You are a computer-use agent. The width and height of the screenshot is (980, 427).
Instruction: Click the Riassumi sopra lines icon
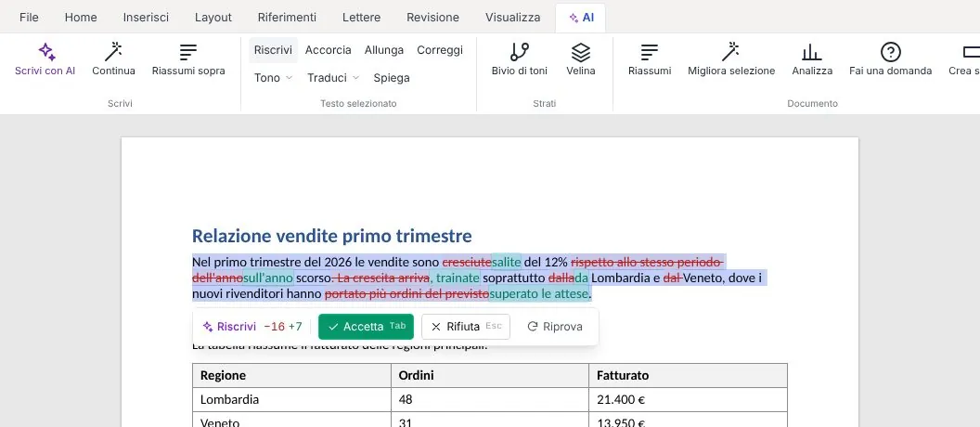click(x=188, y=51)
